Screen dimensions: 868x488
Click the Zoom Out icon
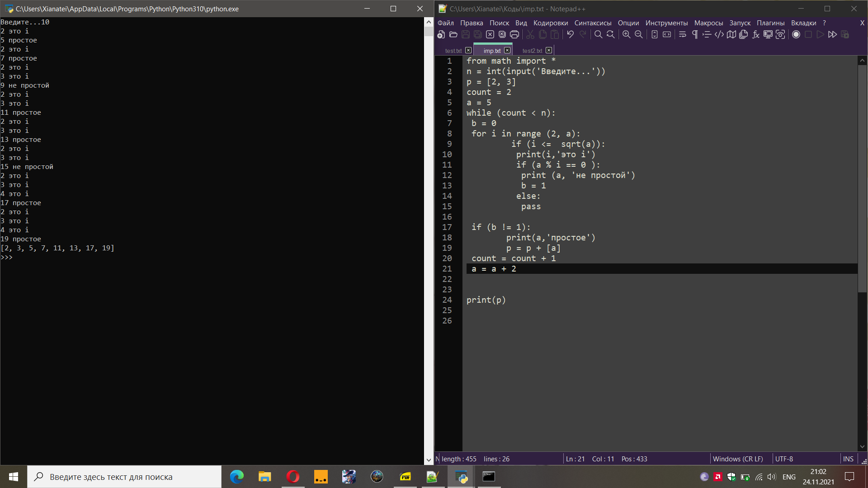639,35
